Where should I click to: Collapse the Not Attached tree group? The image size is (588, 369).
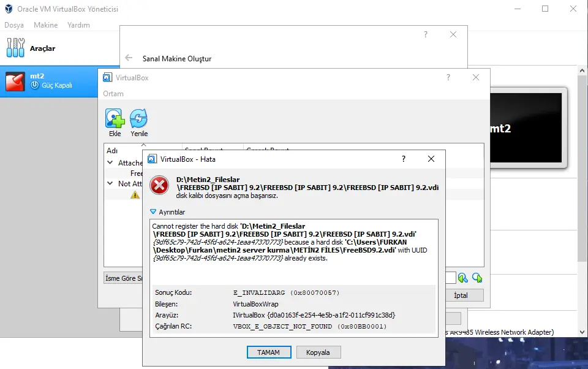tap(110, 183)
